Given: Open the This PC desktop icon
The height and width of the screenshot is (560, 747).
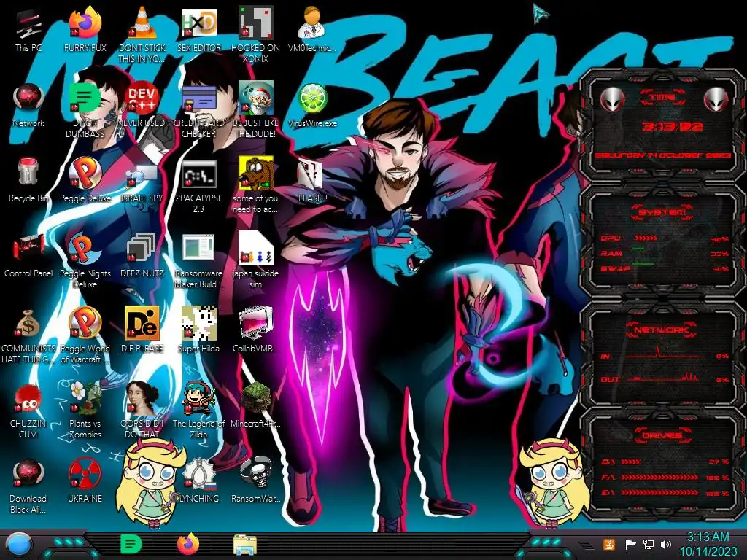Looking at the screenshot, I should [28, 30].
